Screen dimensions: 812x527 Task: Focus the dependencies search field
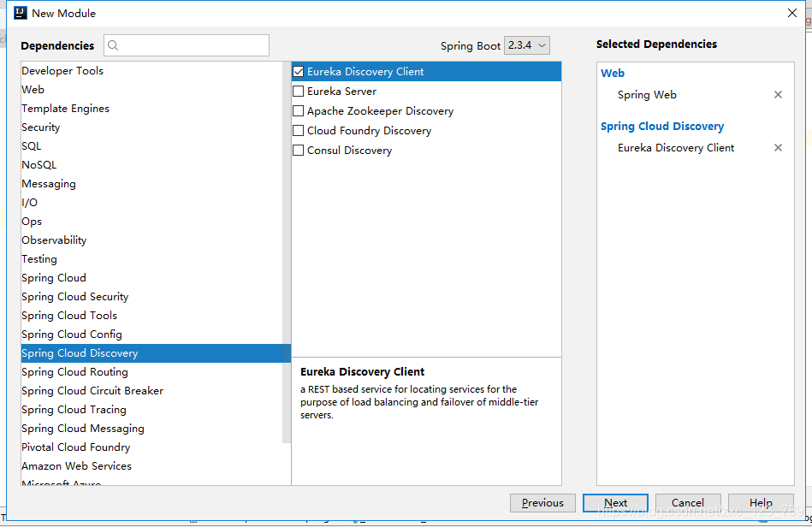click(187, 45)
